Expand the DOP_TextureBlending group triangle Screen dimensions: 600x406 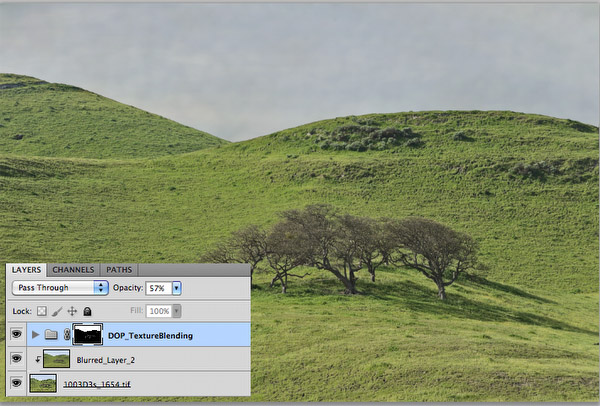click(x=36, y=335)
